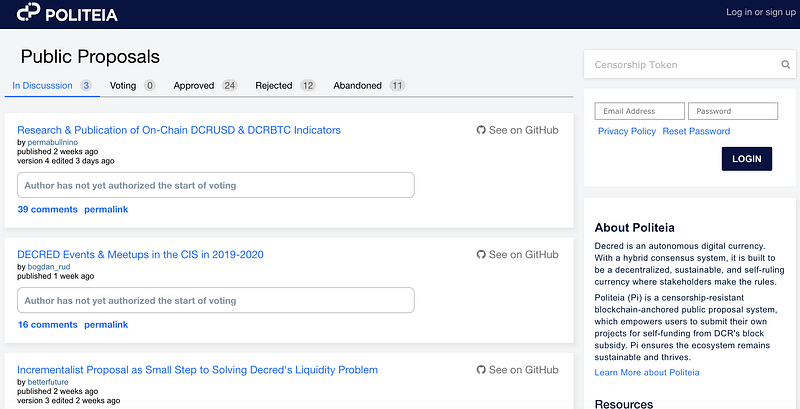This screenshot has width=800, height=409.
Task: Open the Privacy Policy link
Action: tap(627, 132)
